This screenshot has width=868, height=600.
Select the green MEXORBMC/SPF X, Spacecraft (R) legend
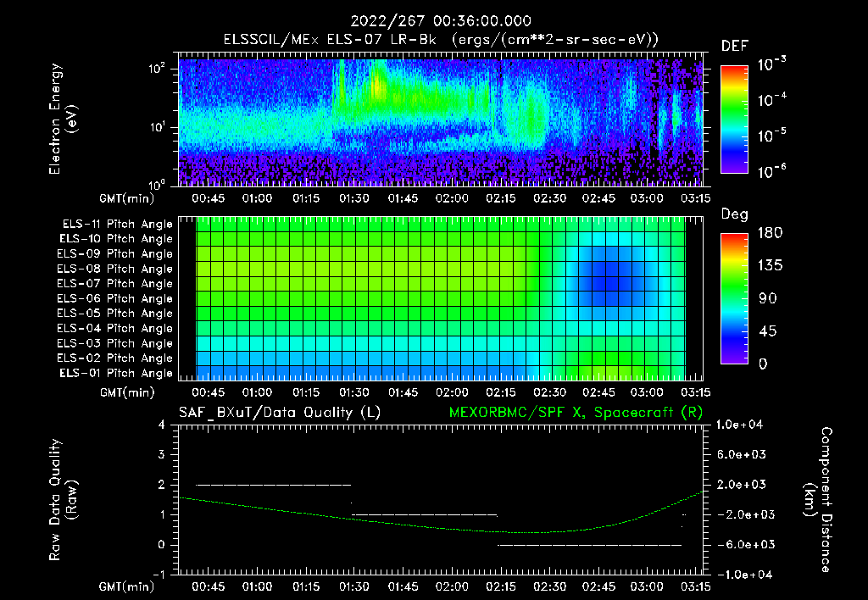(x=576, y=413)
